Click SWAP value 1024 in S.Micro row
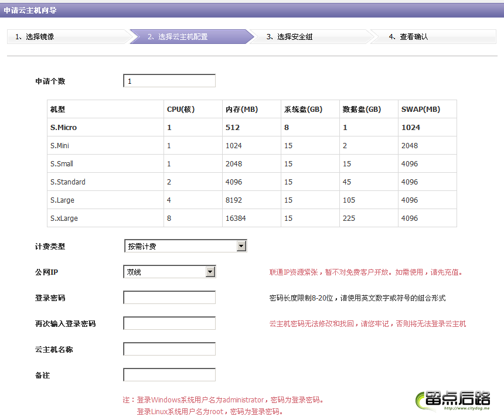 point(411,127)
